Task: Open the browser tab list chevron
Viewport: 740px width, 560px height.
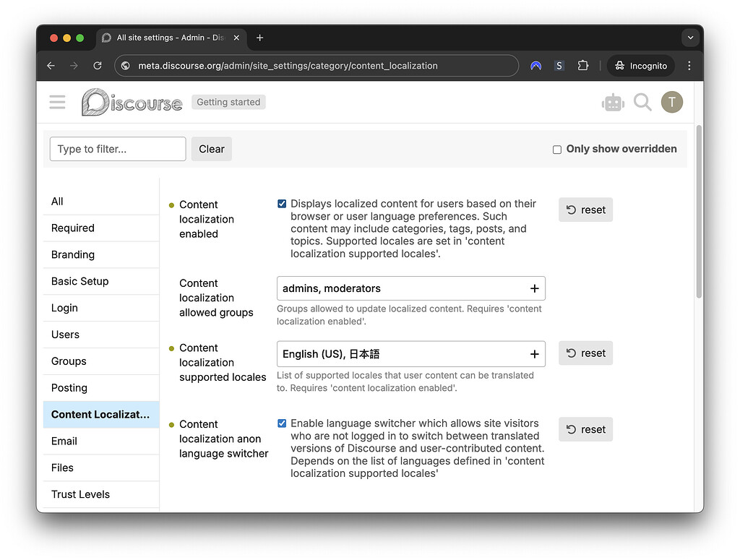Action: click(690, 38)
